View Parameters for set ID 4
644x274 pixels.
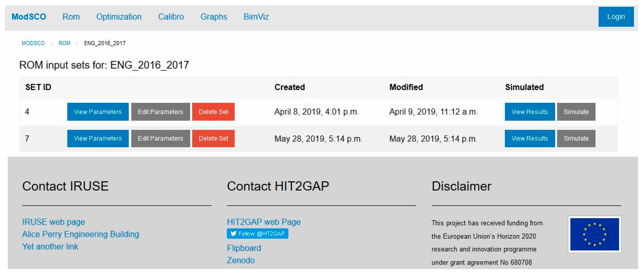point(98,112)
